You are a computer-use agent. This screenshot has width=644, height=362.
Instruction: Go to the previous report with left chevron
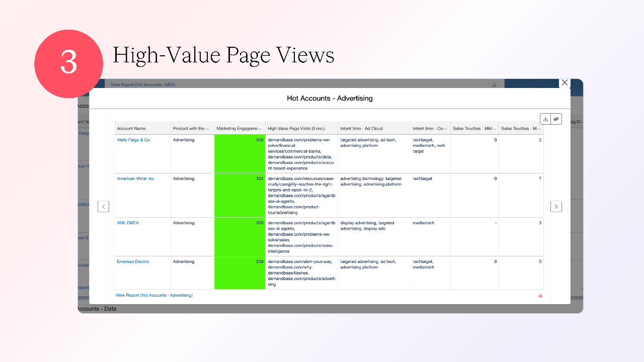tap(103, 206)
